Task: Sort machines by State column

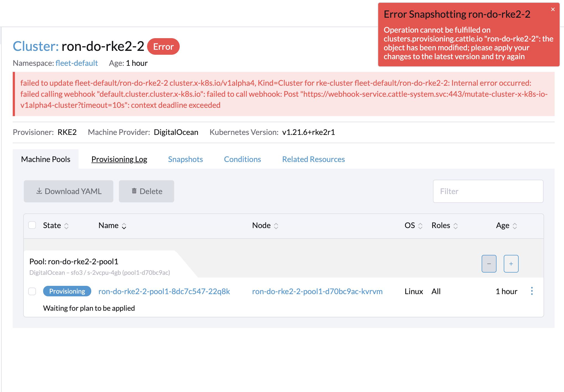Action: click(67, 226)
